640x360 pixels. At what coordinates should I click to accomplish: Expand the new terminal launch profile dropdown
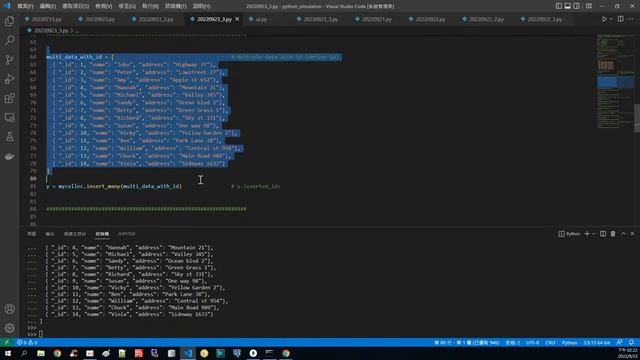pyautogui.click(x=593, y=234)
